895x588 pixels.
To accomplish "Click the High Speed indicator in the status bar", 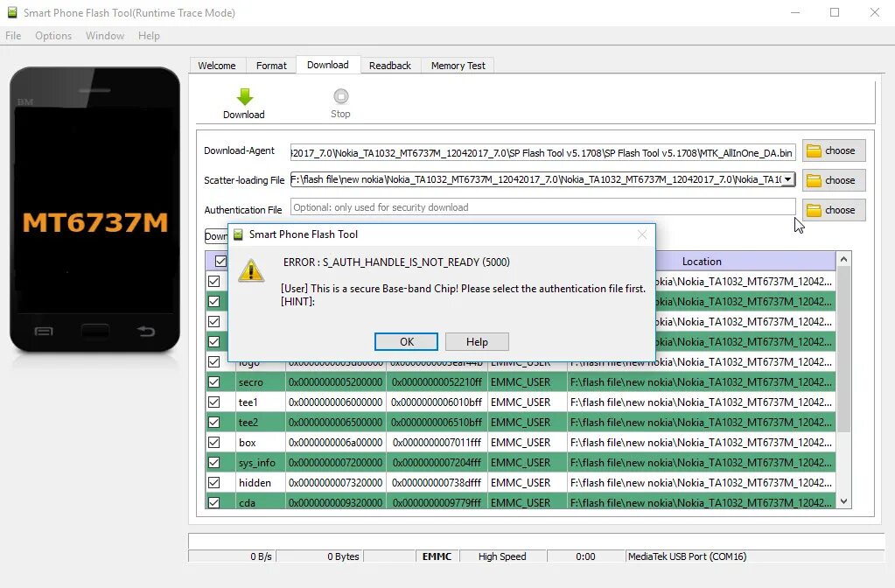I will [501, 556].
